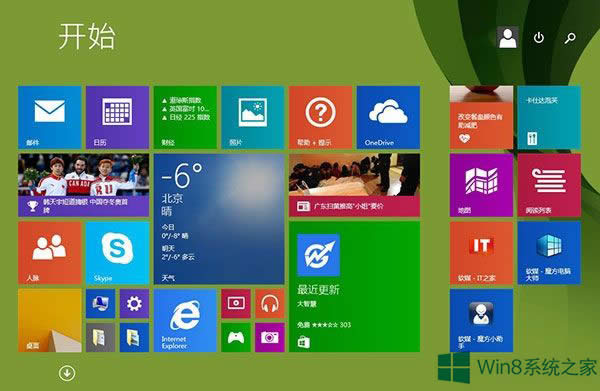Open the People (人脉) tile
The height and width of the screenshot is (391, 600).
point(50,253)
